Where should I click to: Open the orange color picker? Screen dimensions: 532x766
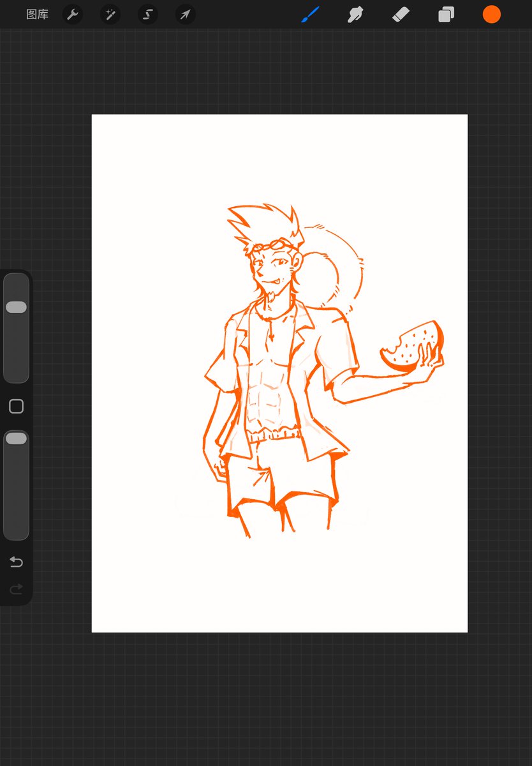click(x=491, y=14)
